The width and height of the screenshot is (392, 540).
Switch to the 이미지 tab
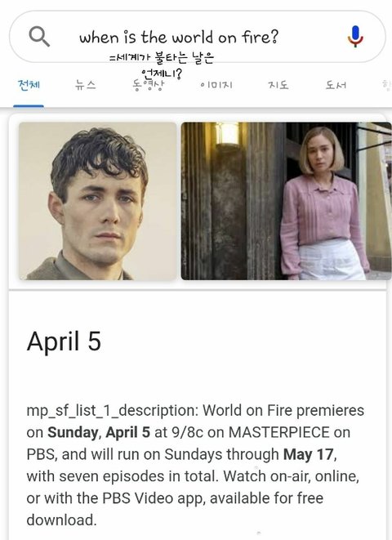pos(216,85)
